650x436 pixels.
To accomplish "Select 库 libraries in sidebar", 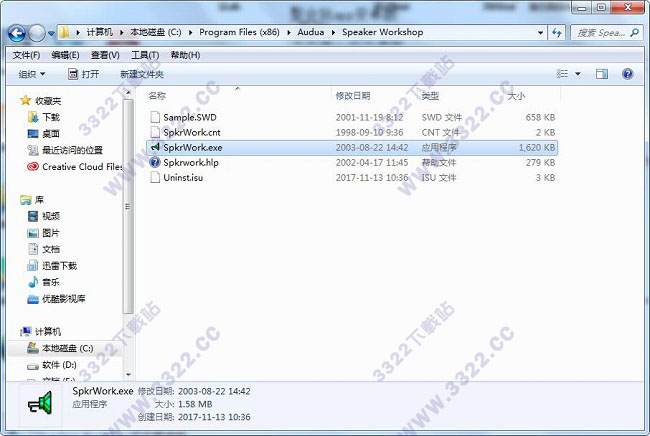I will pos(39,200).
